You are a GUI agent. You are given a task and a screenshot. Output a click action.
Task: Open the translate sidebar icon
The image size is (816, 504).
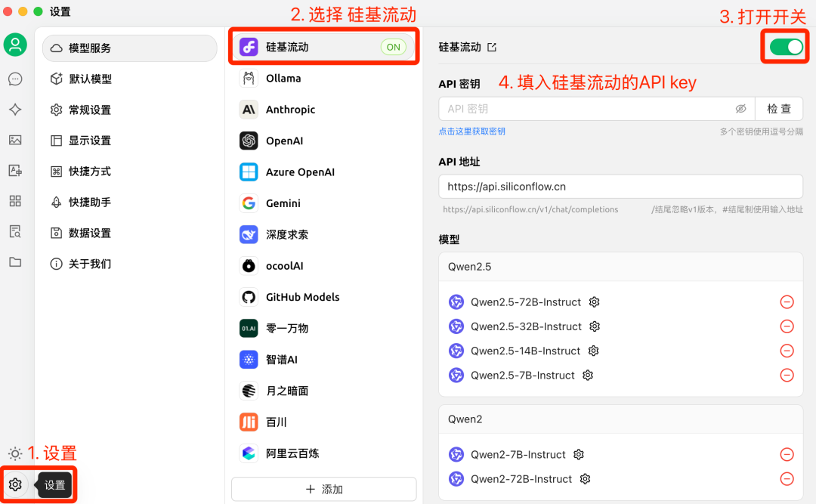tap(15, 170)
